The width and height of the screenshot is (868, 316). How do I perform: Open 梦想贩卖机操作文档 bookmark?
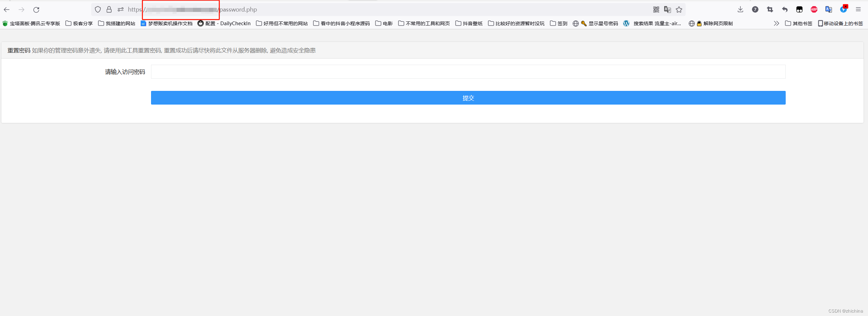(x=167, y=23)
